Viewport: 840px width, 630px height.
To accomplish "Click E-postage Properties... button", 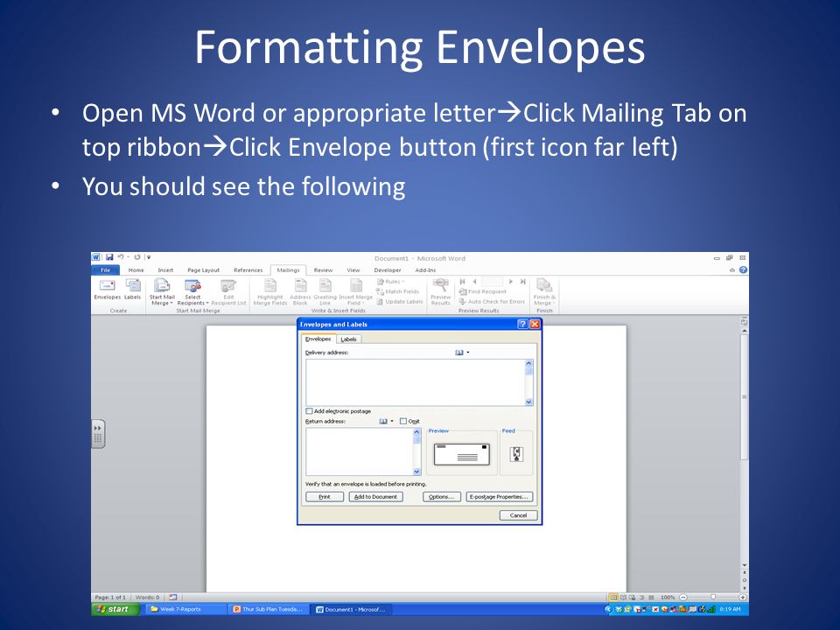I will [x=500, y=497].
